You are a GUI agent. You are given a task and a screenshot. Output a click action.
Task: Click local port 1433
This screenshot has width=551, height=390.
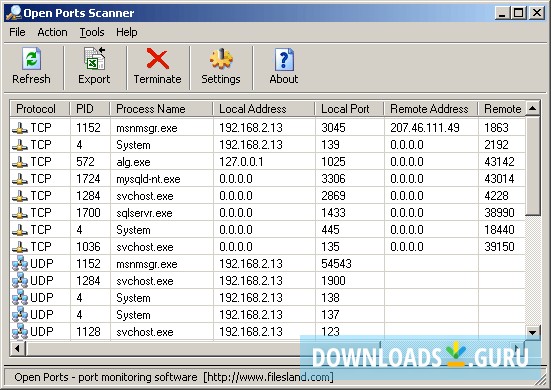(333, 213)
